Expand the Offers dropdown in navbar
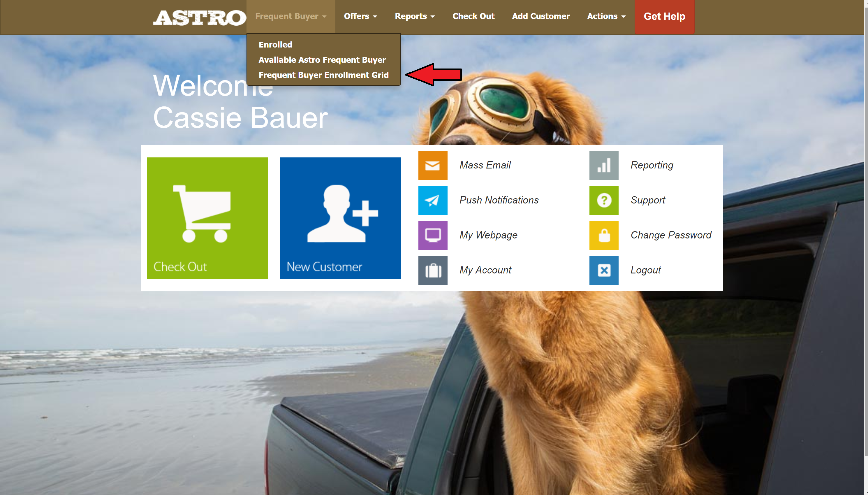Screen dimensions: 868x495 click(360, 16)
